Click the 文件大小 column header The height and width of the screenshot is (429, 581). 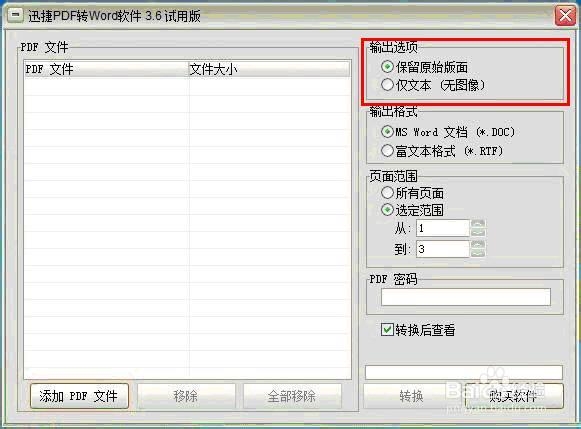[x=269, y=69]
